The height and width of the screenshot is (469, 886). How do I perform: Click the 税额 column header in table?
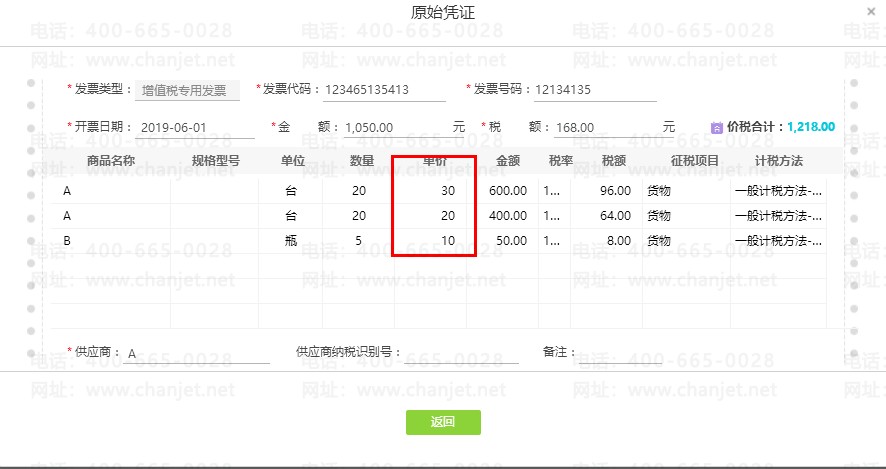[x=614, y=161]
